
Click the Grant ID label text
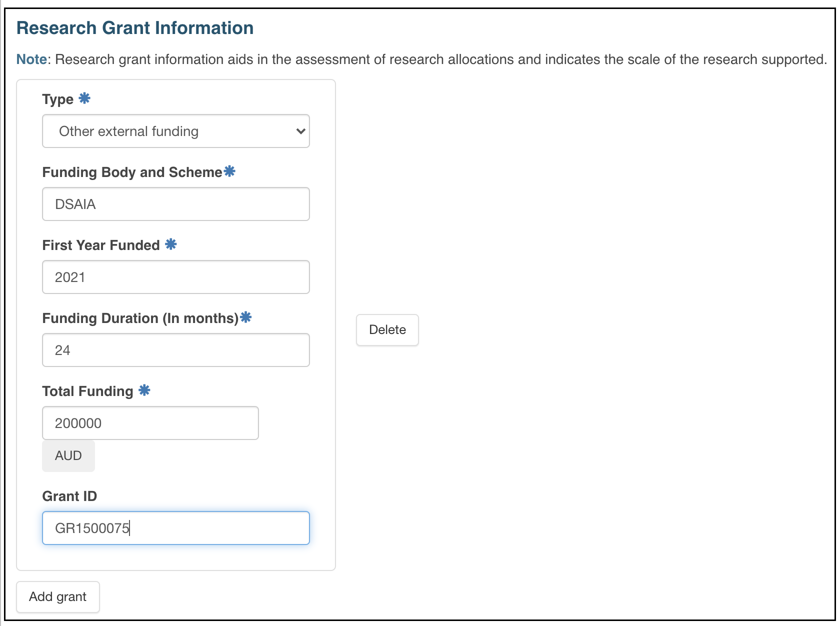point(69,496)
